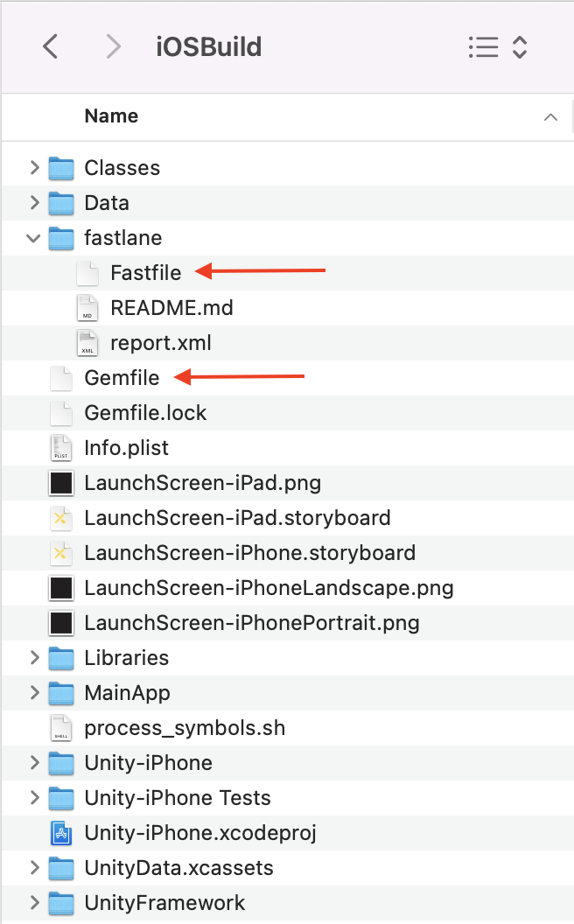Click the Info.plist file icon
Screen dimensions: 574x924
click(x=61, y=448)
